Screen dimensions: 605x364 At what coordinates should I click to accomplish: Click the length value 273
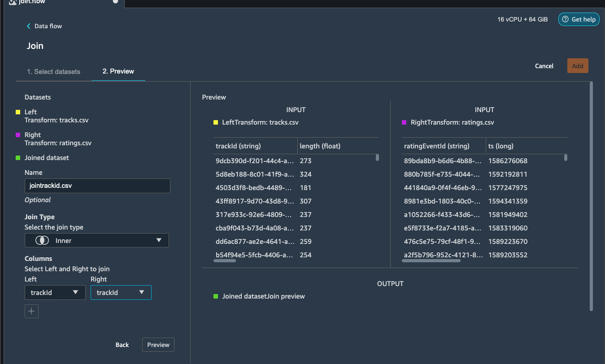pyautogui.click(x=305, y=160)
